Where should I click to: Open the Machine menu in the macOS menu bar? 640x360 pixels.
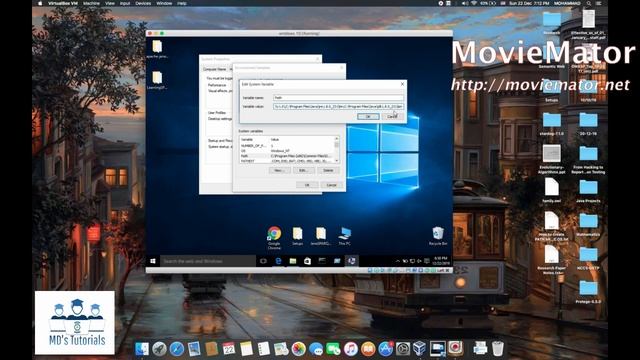click(x=91, y=3)
